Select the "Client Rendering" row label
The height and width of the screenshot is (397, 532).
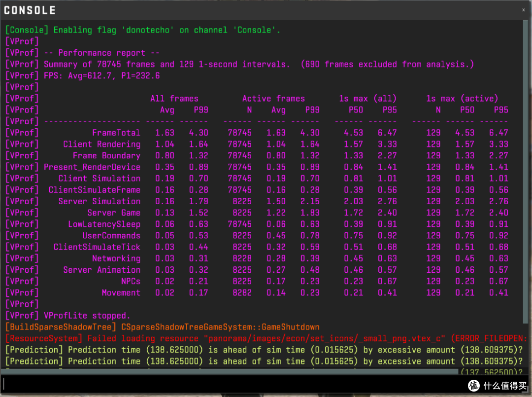(102, 144)
